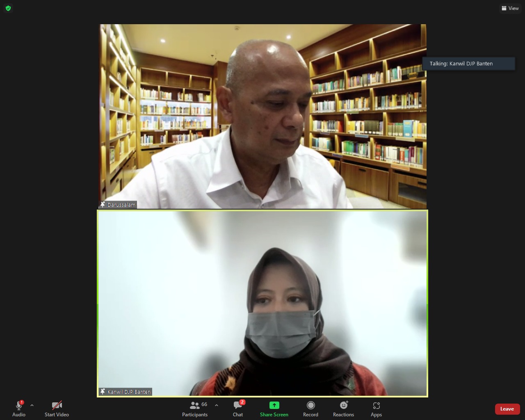Viewport: 525px width, 420px height.
Task: Click the Talking: Kanwil DJP Banten indicator
Action: pyautogui.click(x=468, y=64)
